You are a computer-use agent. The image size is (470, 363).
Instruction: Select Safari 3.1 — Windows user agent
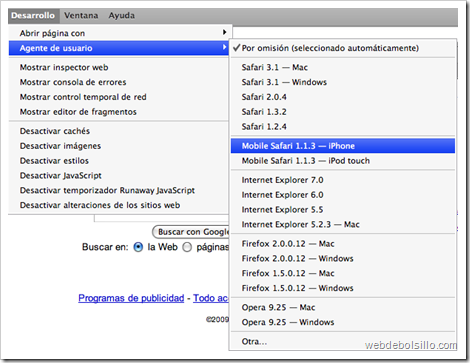(343, 82)
